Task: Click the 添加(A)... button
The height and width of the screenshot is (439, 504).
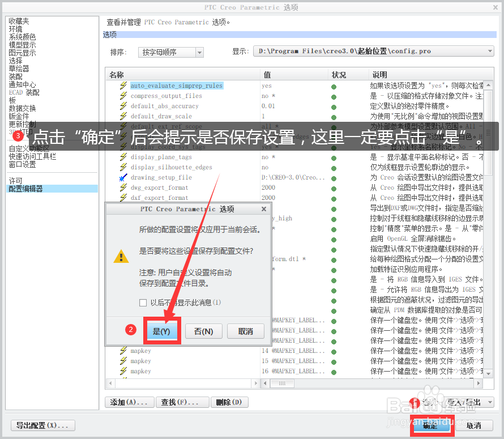Action: (129, 402)
